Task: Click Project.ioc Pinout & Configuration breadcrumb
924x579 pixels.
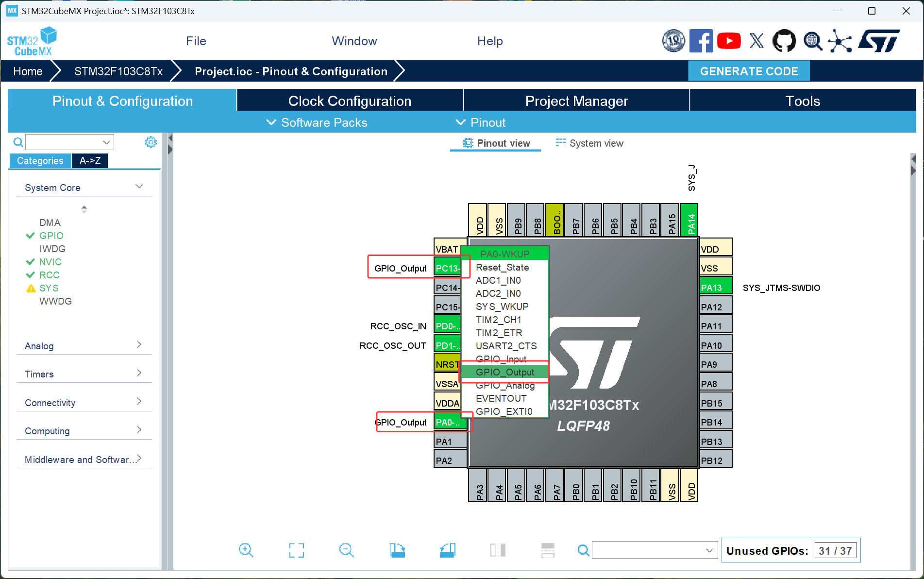Action: point(291,71)
